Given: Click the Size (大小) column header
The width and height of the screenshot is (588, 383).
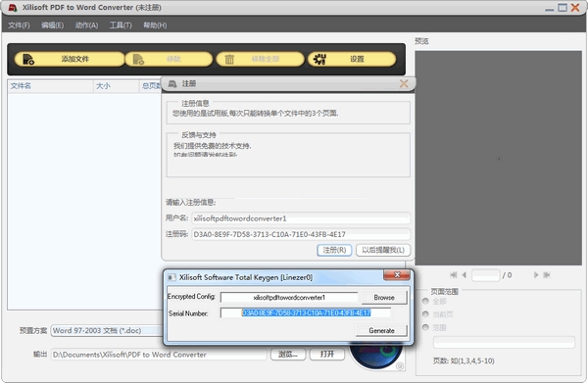Looking at the screenshot, I should click(x=116, y=86).
